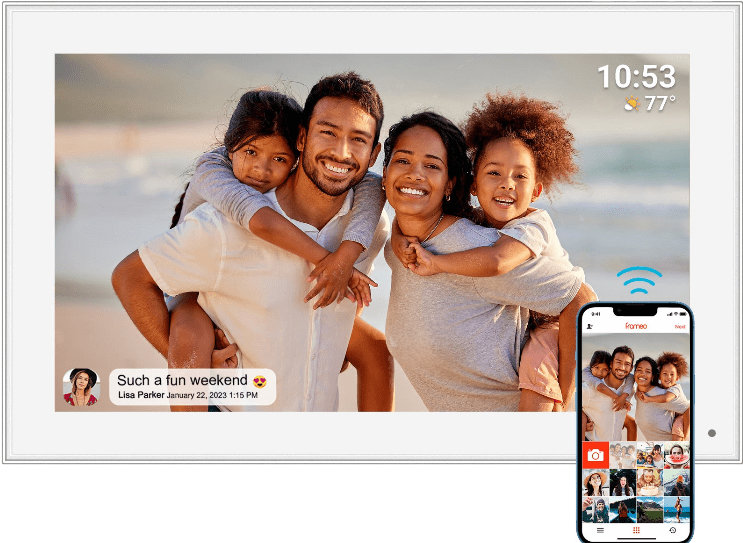Tap the add friend icon in phone header
The image size is (743, 543).
click(589, 327)
